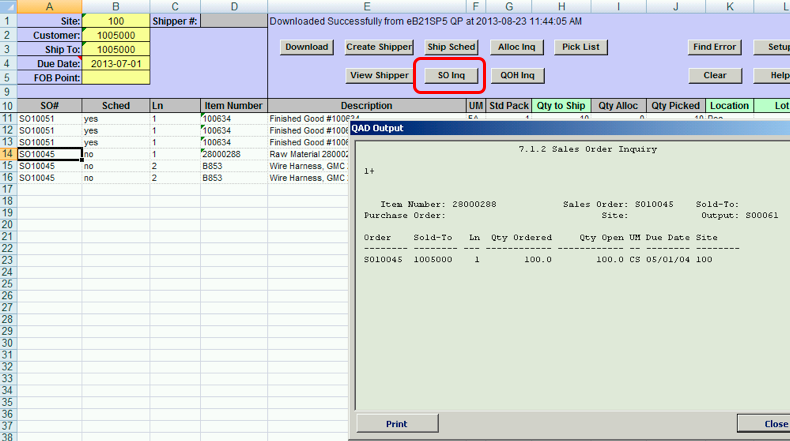Click the Download button
Screen dimensions: 790x441
[306, 47]
